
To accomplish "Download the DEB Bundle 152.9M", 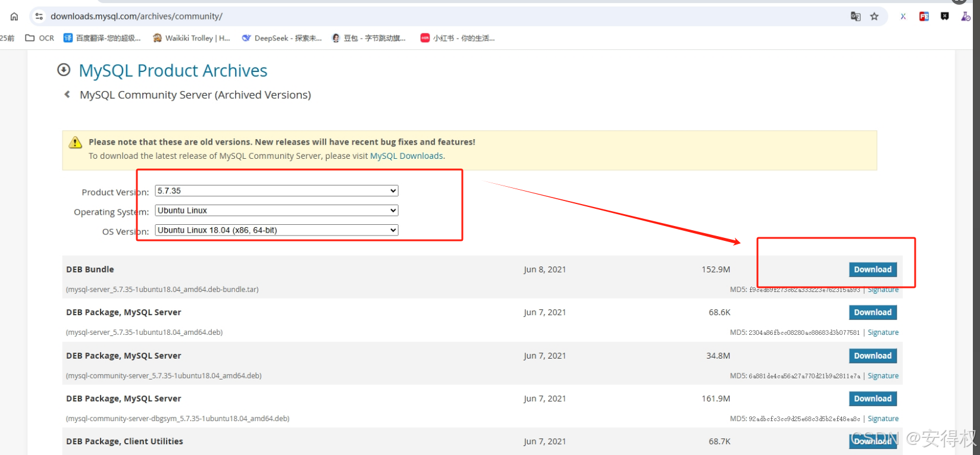I will 873,269.
